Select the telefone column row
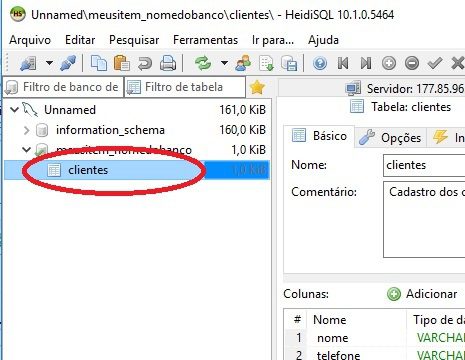The width and height of the screenshot is (465, 360). [x=375, y=354]
